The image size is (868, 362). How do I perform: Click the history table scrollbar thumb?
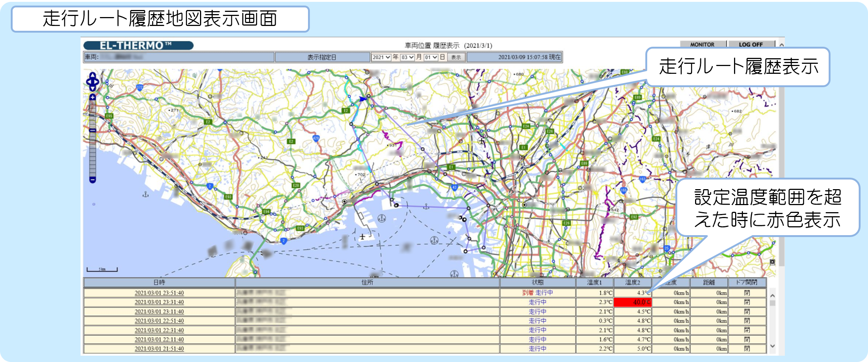click(x=772, y=303)
